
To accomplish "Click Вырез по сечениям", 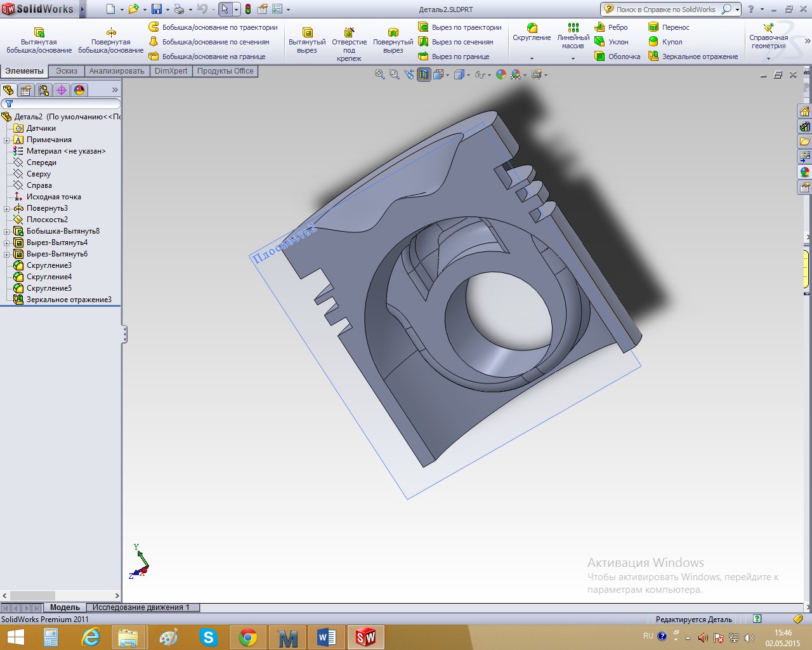I will click(455, 42).
